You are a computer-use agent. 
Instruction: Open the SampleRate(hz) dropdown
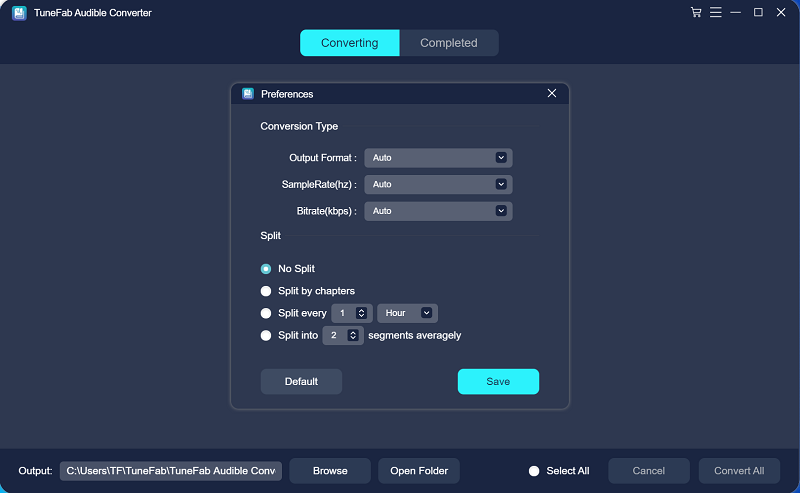tap(438, 184)
